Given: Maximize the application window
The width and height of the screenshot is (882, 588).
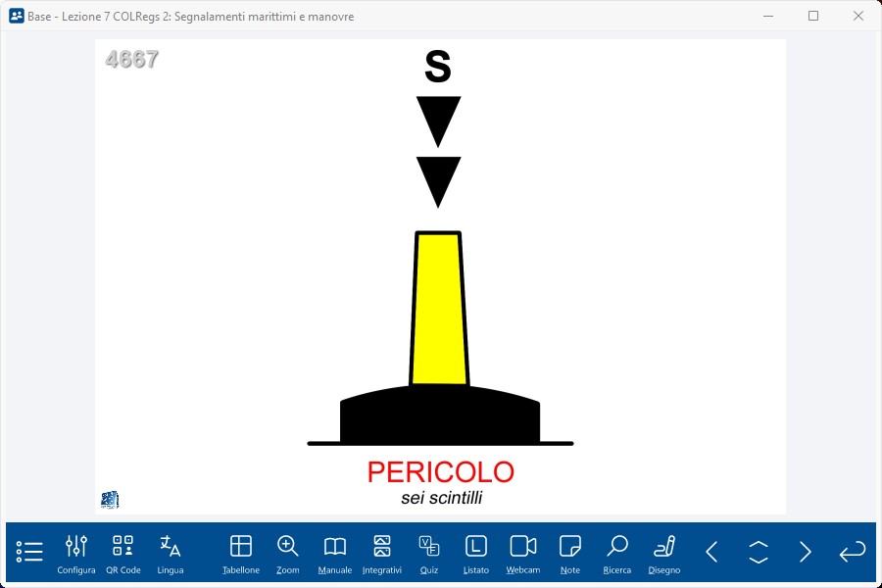Looking at the screenshot, I should pos(813,16).
